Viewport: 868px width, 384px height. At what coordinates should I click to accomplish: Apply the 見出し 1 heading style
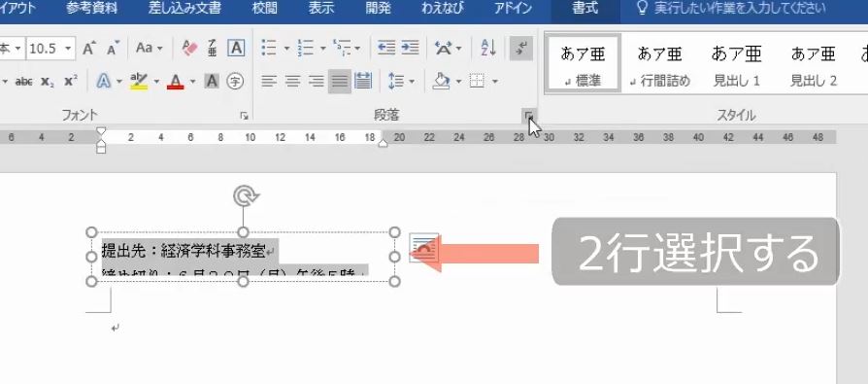coord(736,63)
